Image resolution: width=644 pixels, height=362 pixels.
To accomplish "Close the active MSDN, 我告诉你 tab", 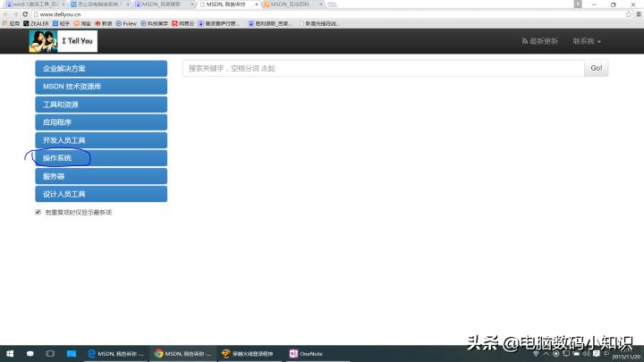I will [x=257, y=4].
